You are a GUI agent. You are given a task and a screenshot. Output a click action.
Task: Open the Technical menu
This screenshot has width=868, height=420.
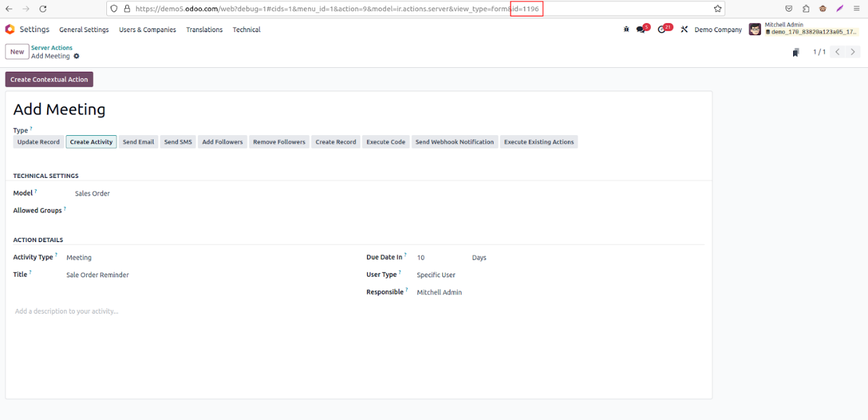click(x=247, y=30)
